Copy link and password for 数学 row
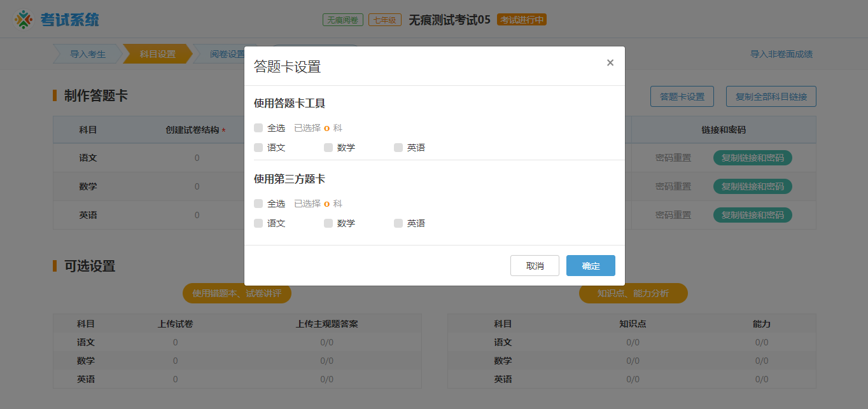The image size is (868, 409). point(753,186)
